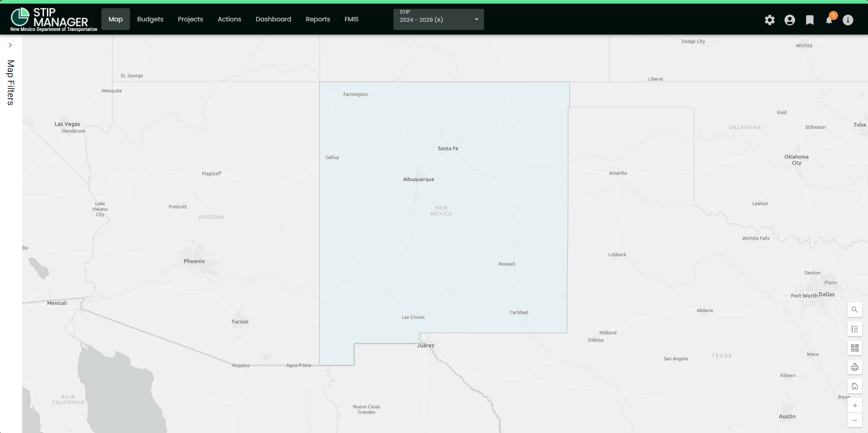Zoom out of the map

coord(855,420)
